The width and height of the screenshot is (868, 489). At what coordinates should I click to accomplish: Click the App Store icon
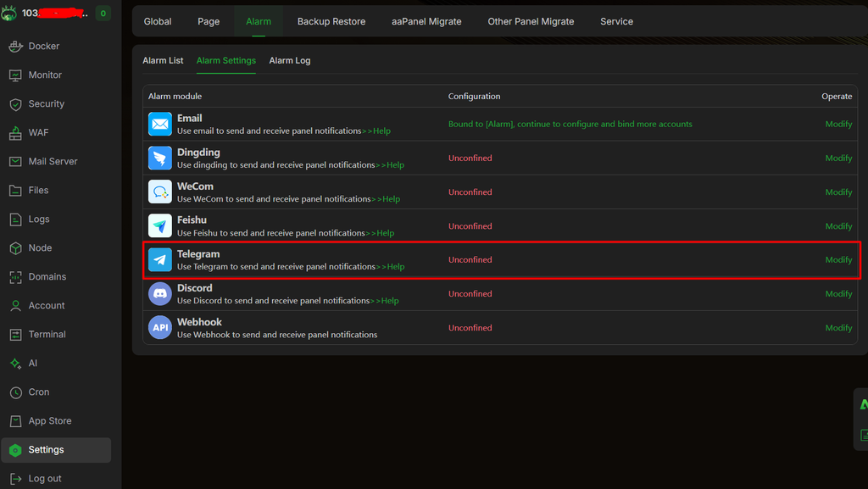(15, 421)
